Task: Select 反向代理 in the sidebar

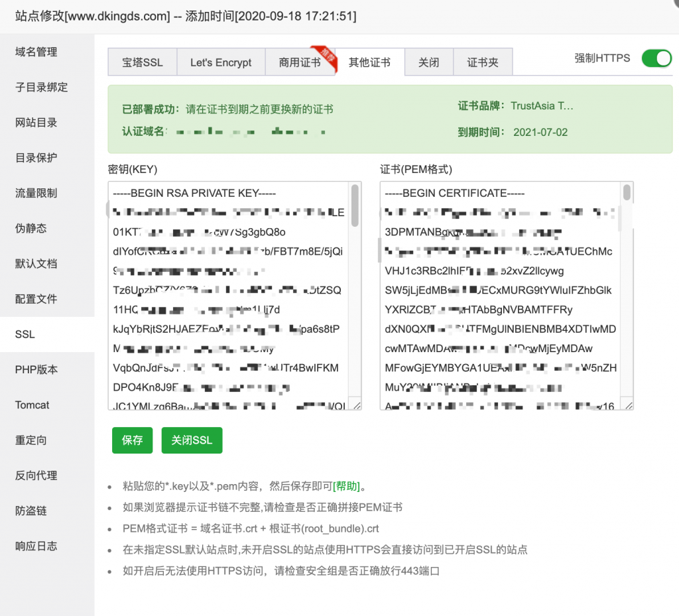Action: tap(34, 475)
